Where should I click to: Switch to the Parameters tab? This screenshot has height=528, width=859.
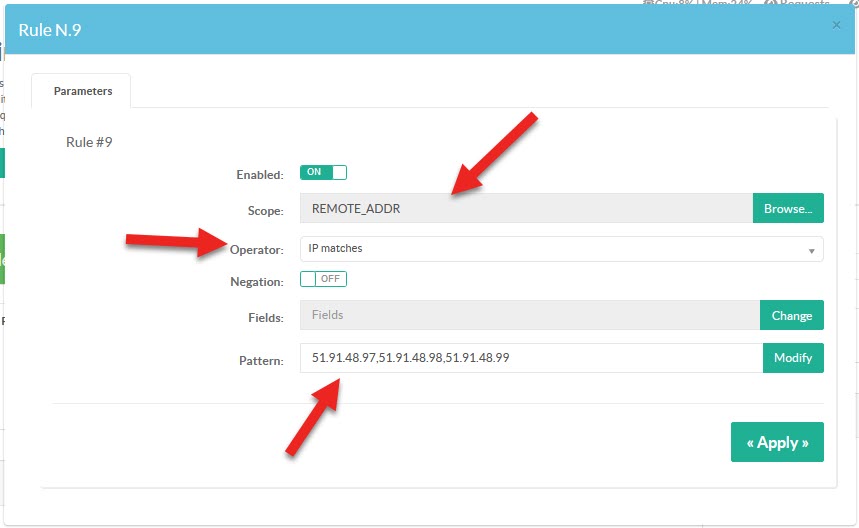coord(83,91)
